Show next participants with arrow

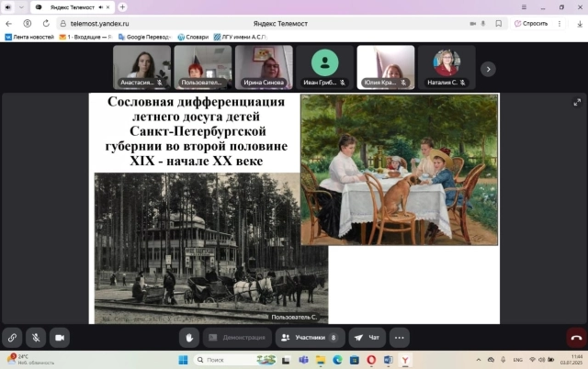pos(488,69)
